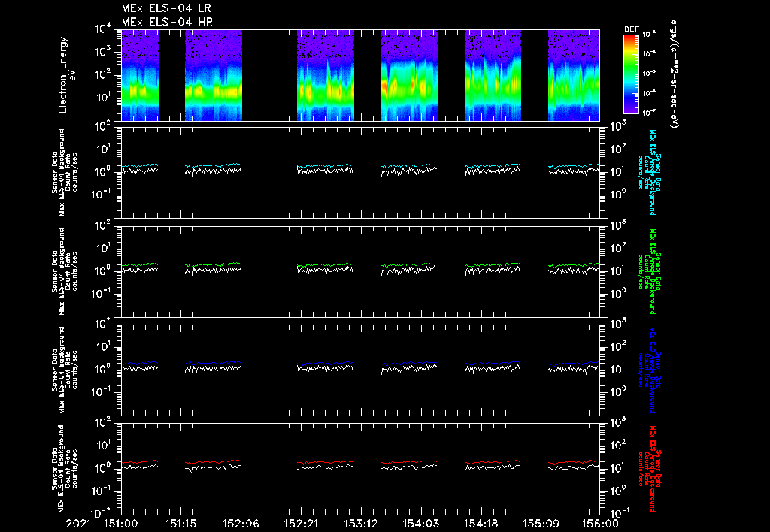Click the green trace segment starting at 151:00

(x=140, y=265)
